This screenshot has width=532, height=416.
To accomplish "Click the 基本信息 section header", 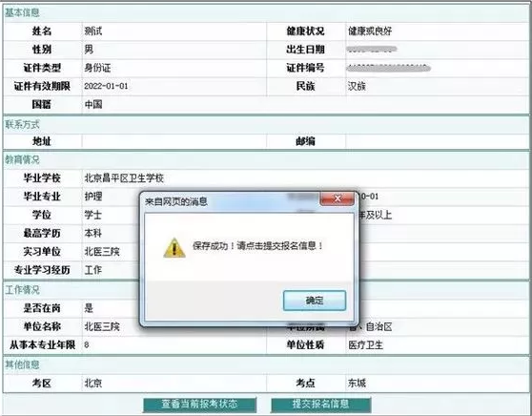I will tap(22, 13).
